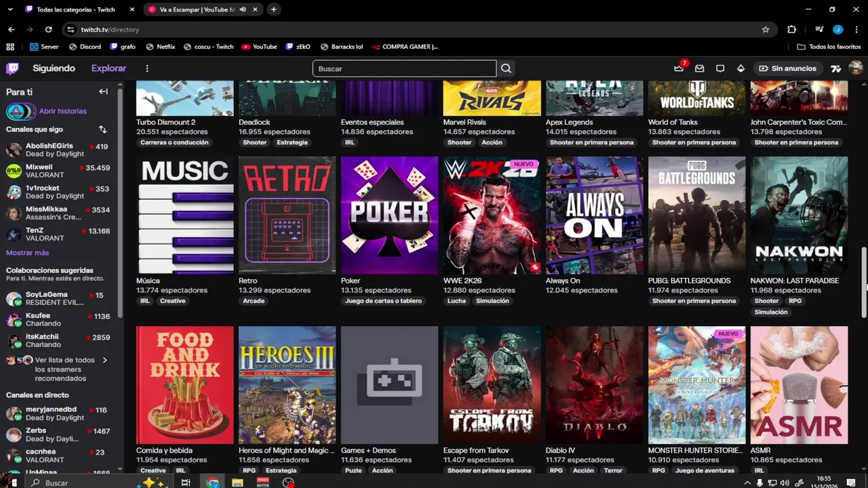The height and width of the screenshot is (488, 868).
Task: Sort followed channels with arrows icon
Action: point(102,129)
